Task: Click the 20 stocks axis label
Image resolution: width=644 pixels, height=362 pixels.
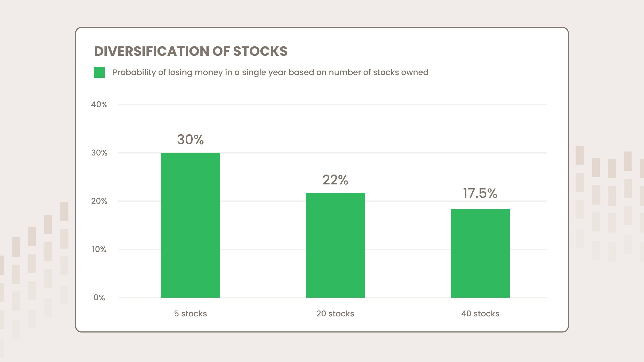Action: 335,313
